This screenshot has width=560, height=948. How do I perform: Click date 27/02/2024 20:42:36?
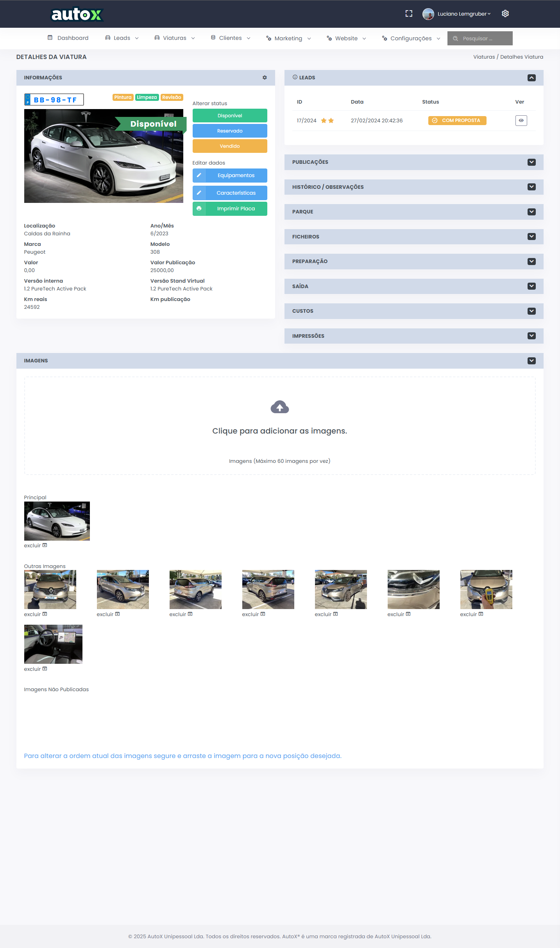377,121
